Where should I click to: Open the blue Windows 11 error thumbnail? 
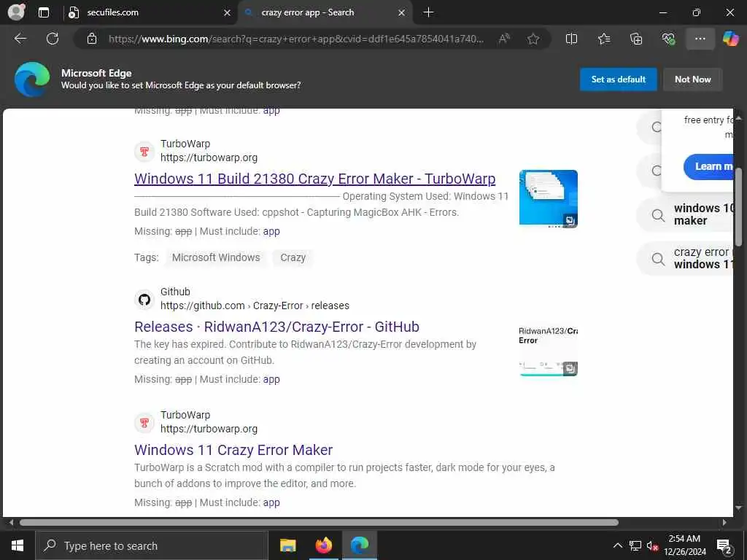tap(549, 199)
